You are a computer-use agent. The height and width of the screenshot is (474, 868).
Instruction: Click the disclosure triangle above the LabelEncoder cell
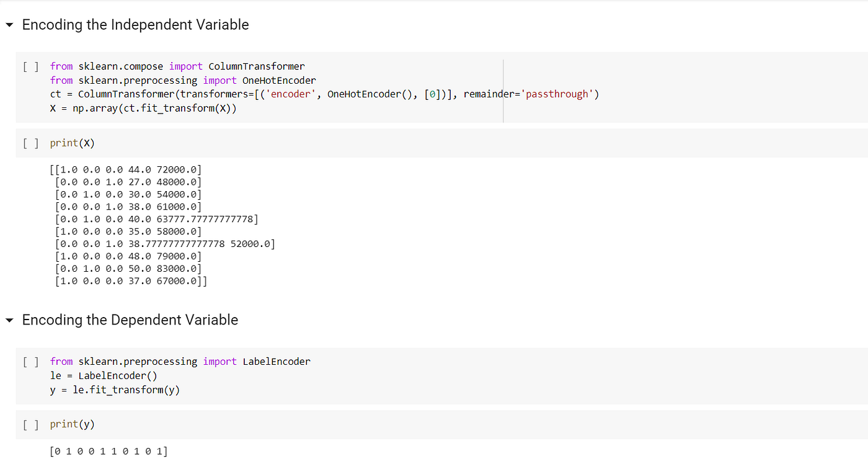pos(9,320)
